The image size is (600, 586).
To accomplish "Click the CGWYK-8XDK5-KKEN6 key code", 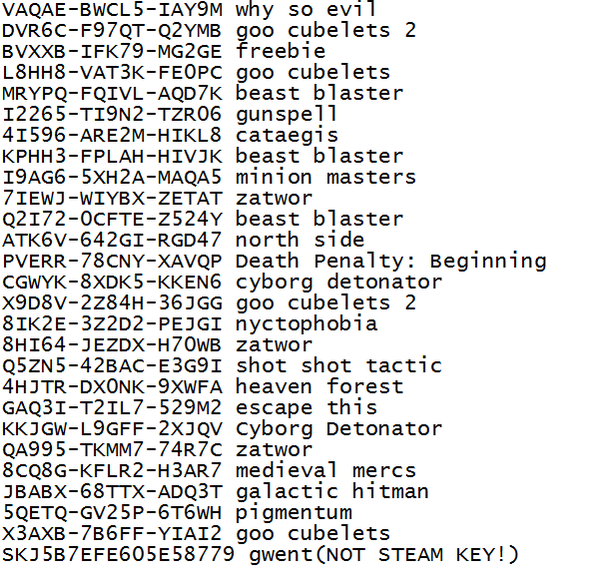I will [x=112, y=282].
